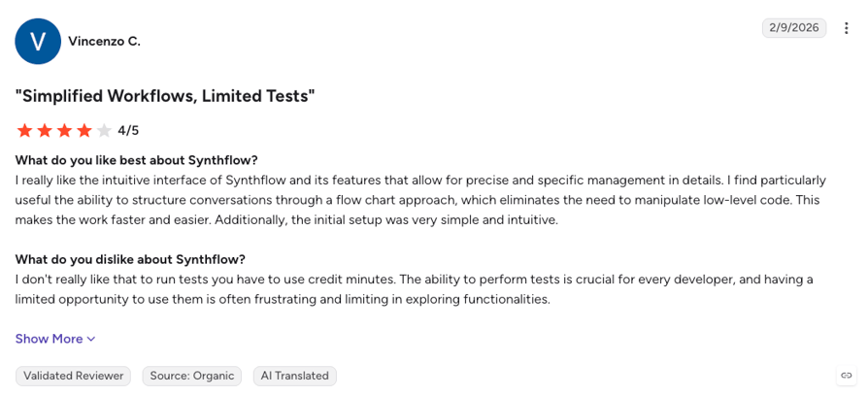The width and height of the screenshot is (868, 396).
Task: Click the "What do you like best" heading
Action: 137,160
